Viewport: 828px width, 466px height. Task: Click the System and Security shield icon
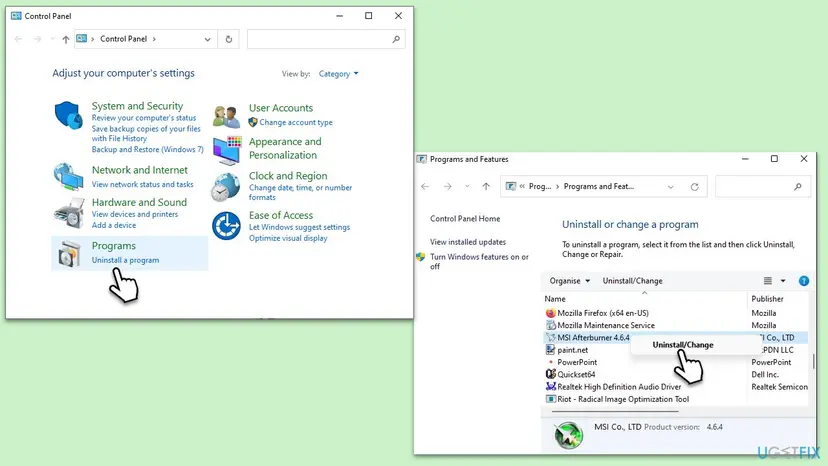69,115
